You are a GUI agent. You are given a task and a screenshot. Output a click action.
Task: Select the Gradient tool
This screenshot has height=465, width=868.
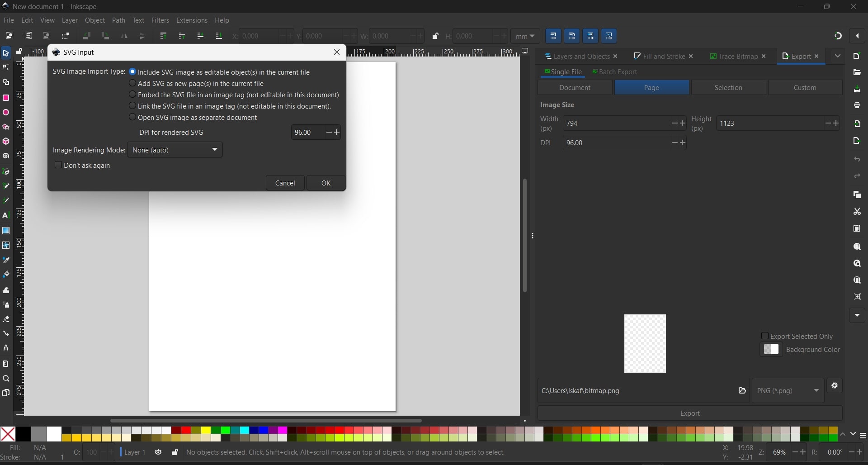[x=6, y=231]
